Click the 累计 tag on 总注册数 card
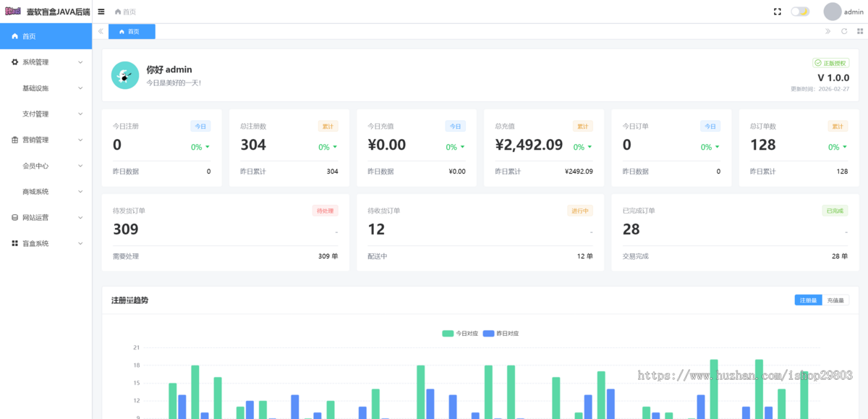 [328, 126]
